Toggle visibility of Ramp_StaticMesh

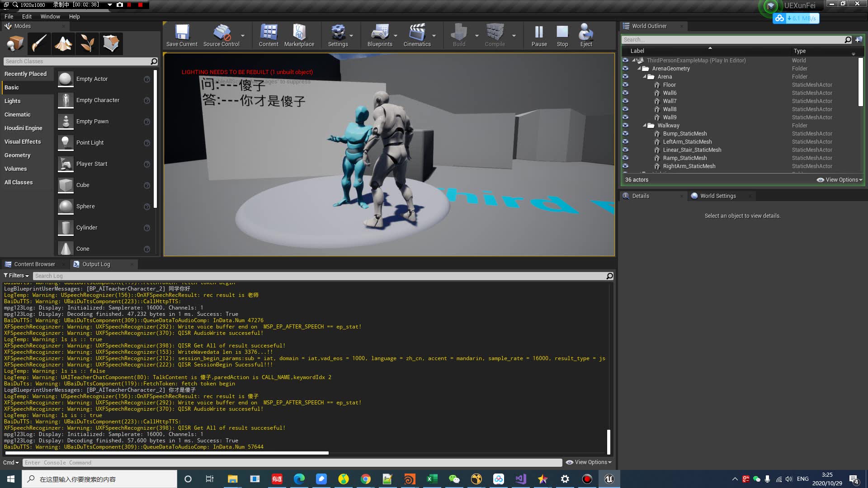click(x=625, y=158)
